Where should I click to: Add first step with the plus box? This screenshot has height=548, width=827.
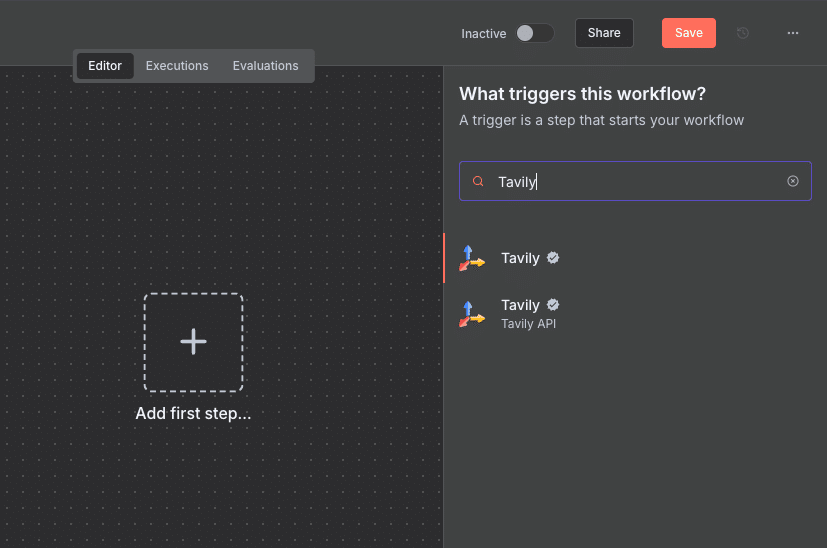tap(194, 342)
